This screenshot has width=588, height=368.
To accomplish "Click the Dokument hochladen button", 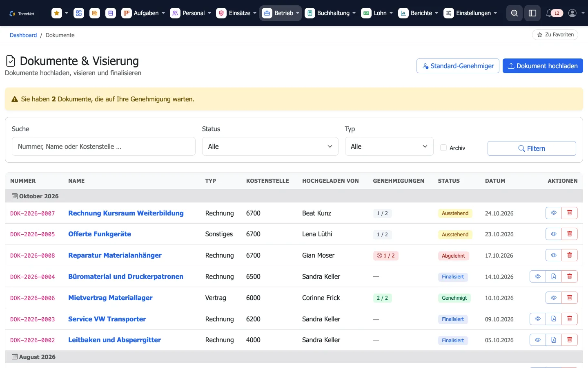I will pyautogui.click(x=543, y=66).
